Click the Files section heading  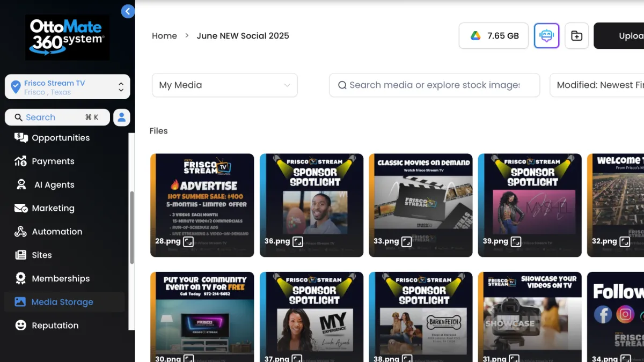[159, 131]
